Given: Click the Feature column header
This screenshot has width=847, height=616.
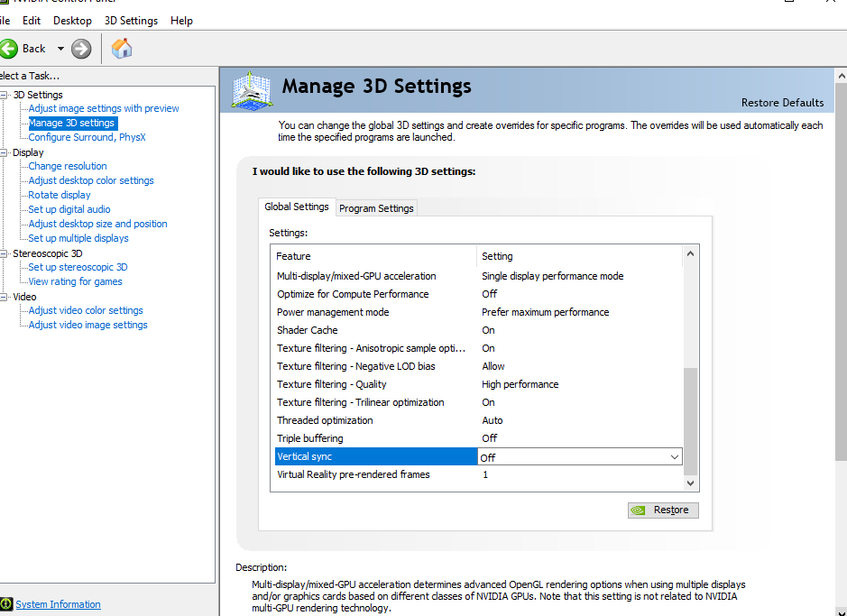Looking at the screenshot, I should point(373,256).
